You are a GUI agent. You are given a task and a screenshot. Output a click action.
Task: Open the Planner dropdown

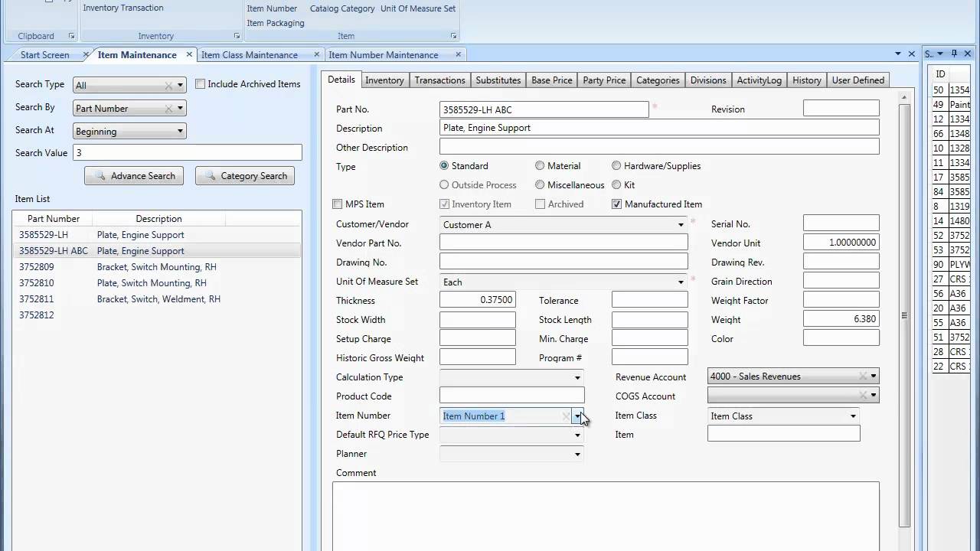point(577,454)
